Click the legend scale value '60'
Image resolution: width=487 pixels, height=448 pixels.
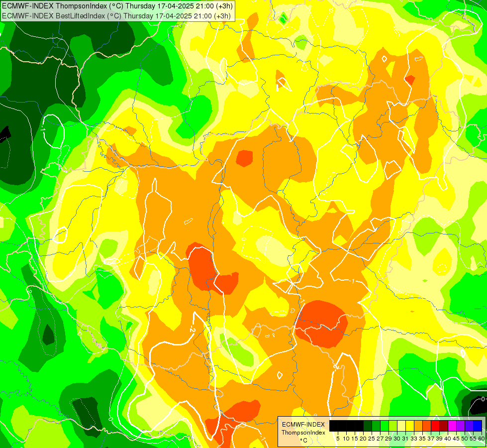point(482,439)
